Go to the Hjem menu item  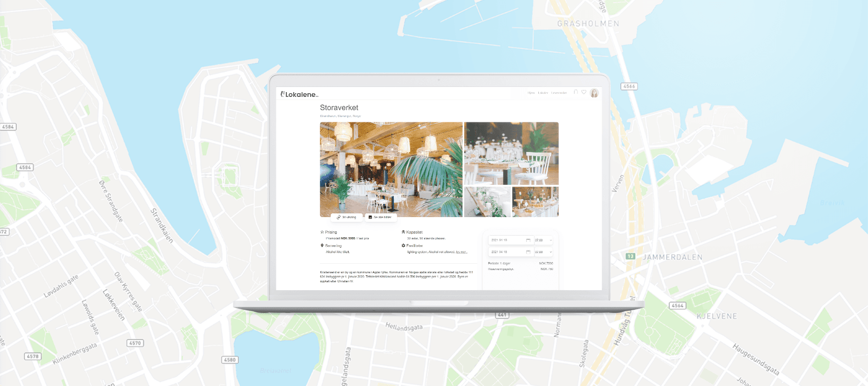tap(531, 93)
